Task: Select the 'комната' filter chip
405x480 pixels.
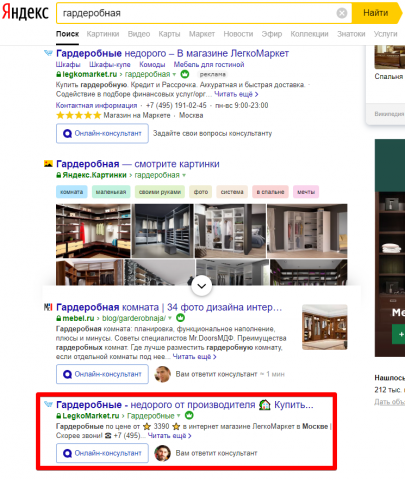Action: (72, 192)
